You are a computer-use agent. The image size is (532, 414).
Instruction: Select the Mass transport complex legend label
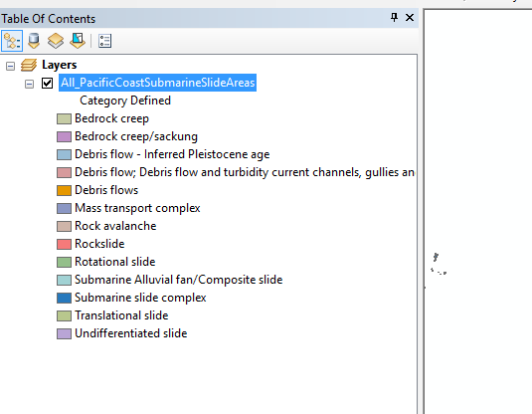pos(137,208)
